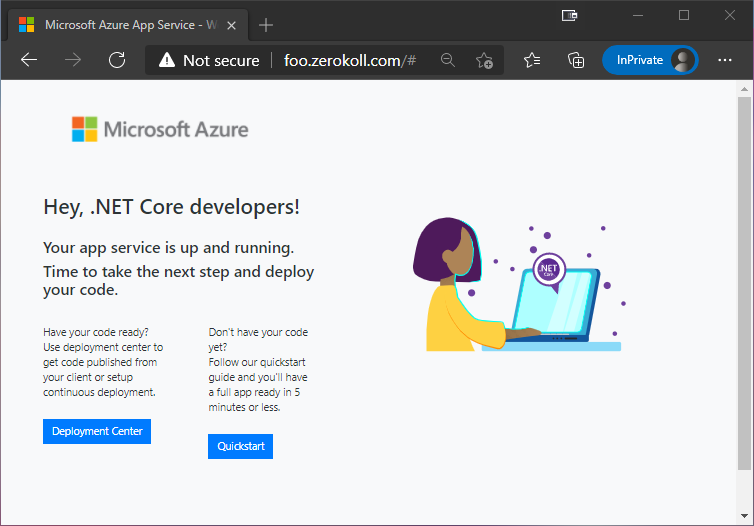Close the Microsoft Azure App Service tab
The image size is (754, 526).
[x=231, y=25]
